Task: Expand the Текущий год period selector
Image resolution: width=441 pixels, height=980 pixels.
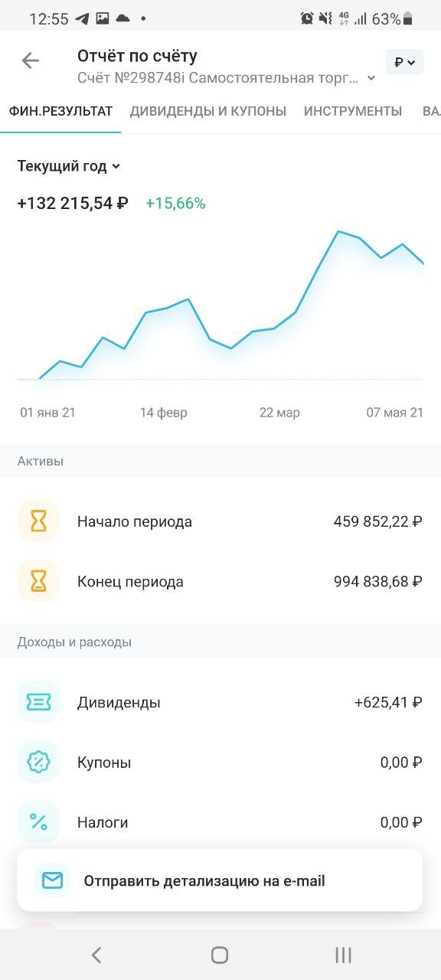Action: 69,166
